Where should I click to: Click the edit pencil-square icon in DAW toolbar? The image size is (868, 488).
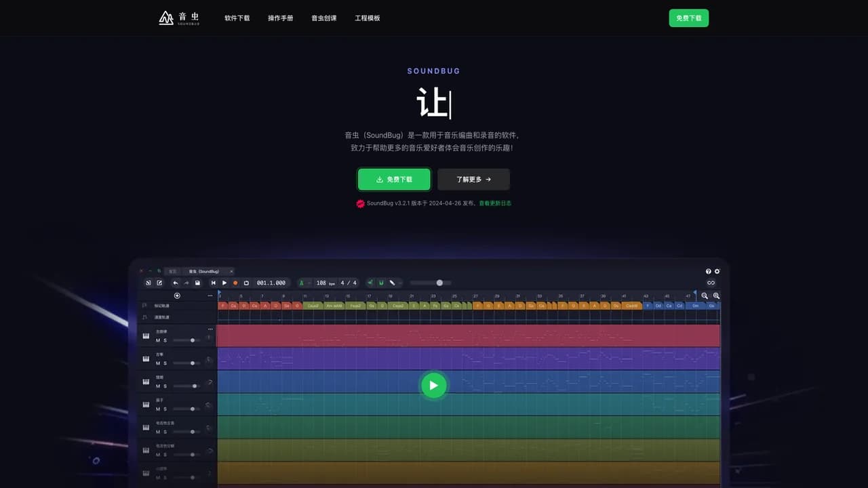pyautogui.click(x=159, y=283)
